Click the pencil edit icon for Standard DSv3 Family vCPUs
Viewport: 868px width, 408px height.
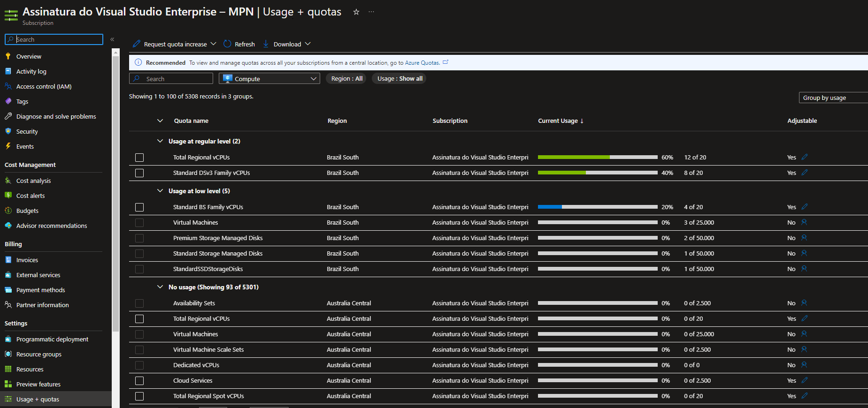coord(805,173)
